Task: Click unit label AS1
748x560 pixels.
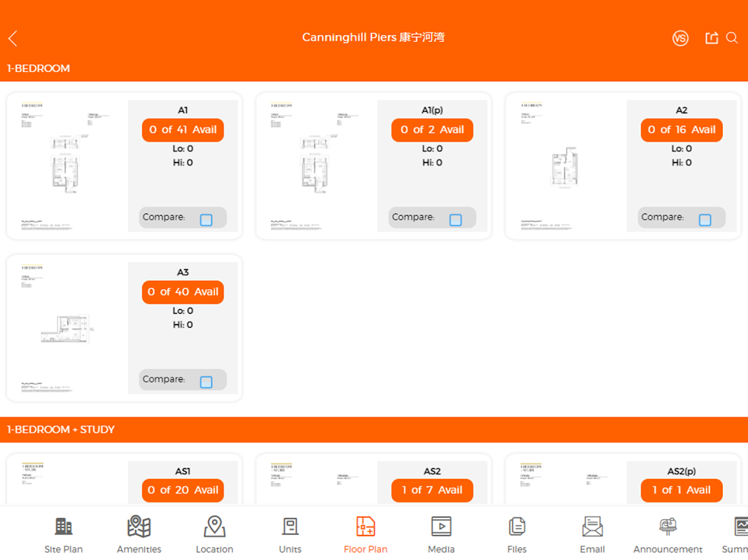Action: 183,471
